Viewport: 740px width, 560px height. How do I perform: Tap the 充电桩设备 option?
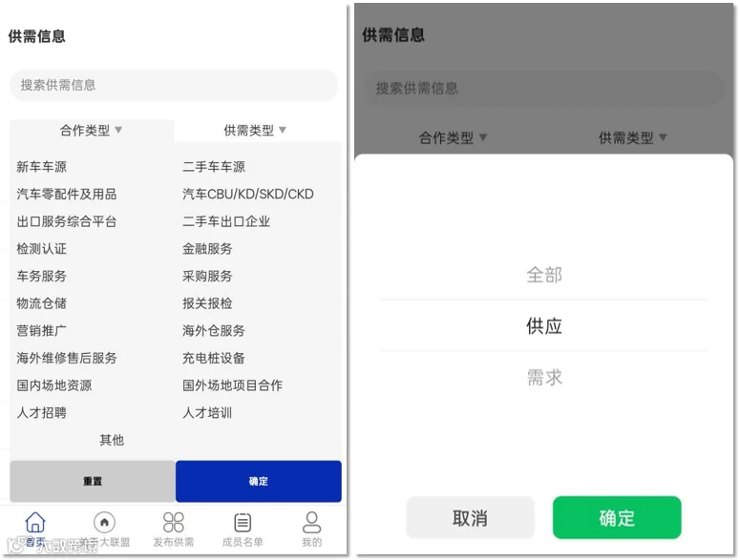pos(214,359)
